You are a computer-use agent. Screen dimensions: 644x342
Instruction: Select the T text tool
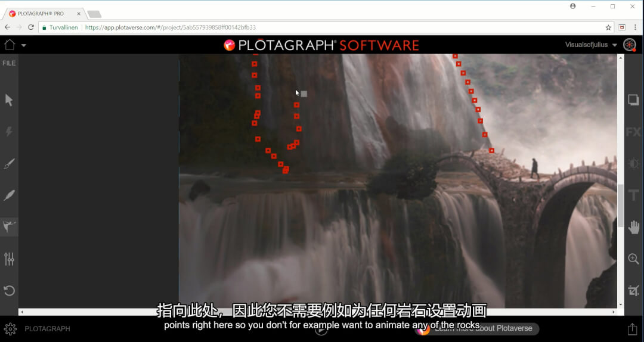633,195
